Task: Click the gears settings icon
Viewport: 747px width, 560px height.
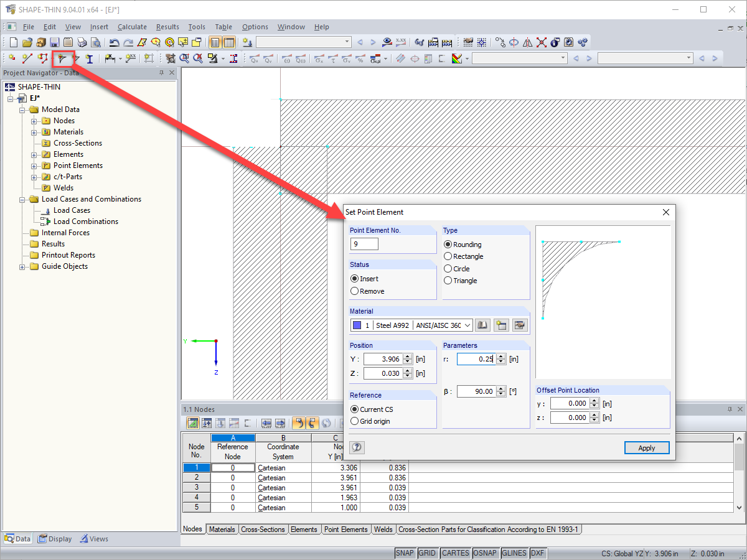Action: (x=583, y=42)
